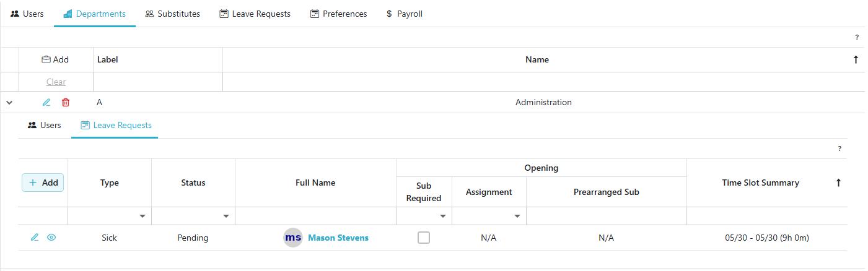Add a new leave request

pos(43,183)
